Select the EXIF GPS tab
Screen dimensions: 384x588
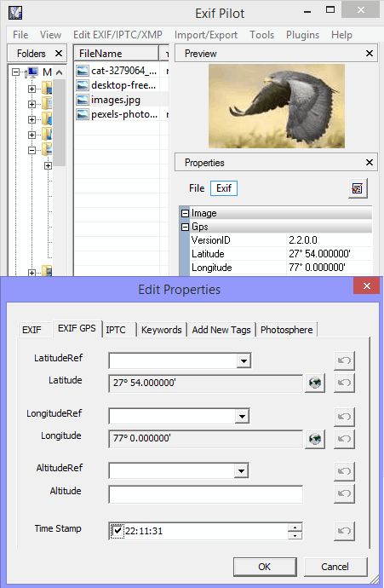tap(77, 328)
